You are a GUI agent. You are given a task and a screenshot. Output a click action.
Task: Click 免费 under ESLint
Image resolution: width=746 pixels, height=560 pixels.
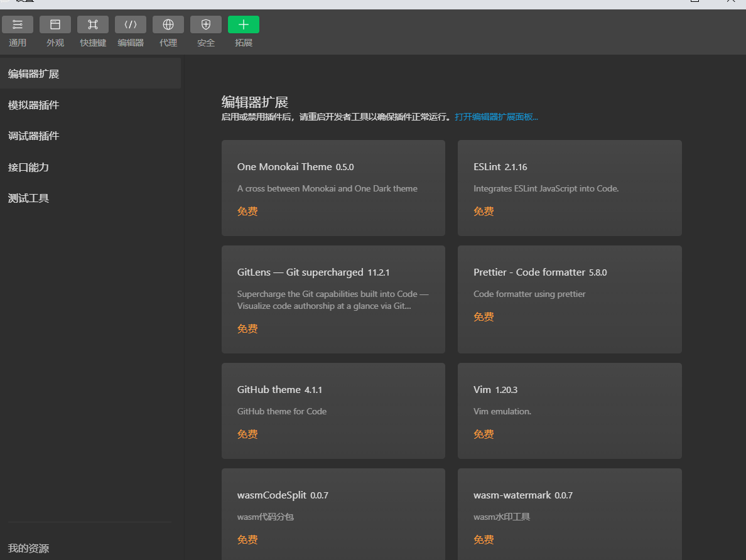tap(484, 211)
